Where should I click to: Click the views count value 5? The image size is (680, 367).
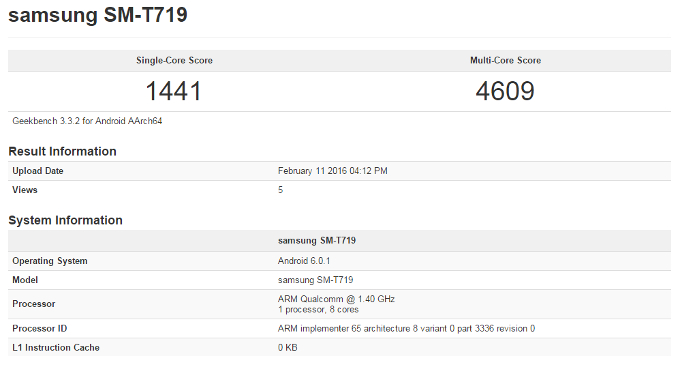pyautogui.click(x=281, y=190)
